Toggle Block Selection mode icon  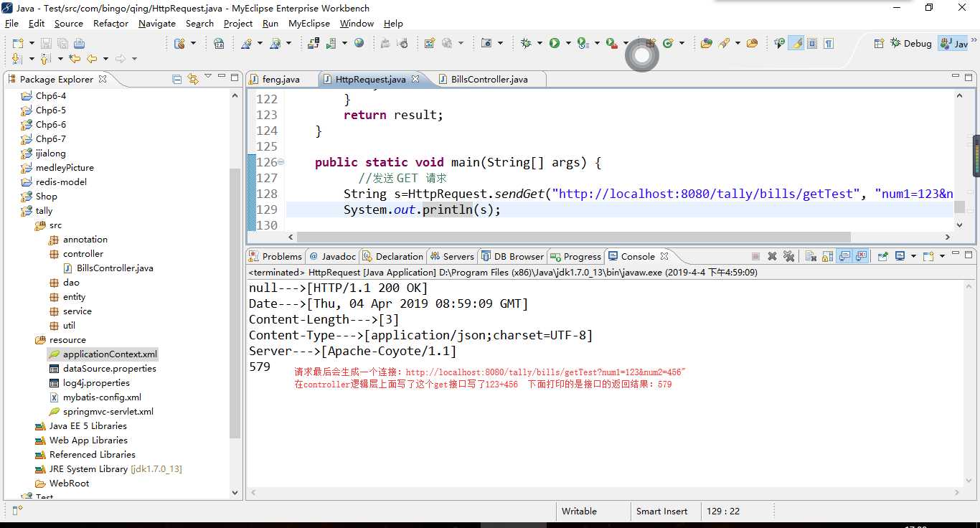[812, 43]
